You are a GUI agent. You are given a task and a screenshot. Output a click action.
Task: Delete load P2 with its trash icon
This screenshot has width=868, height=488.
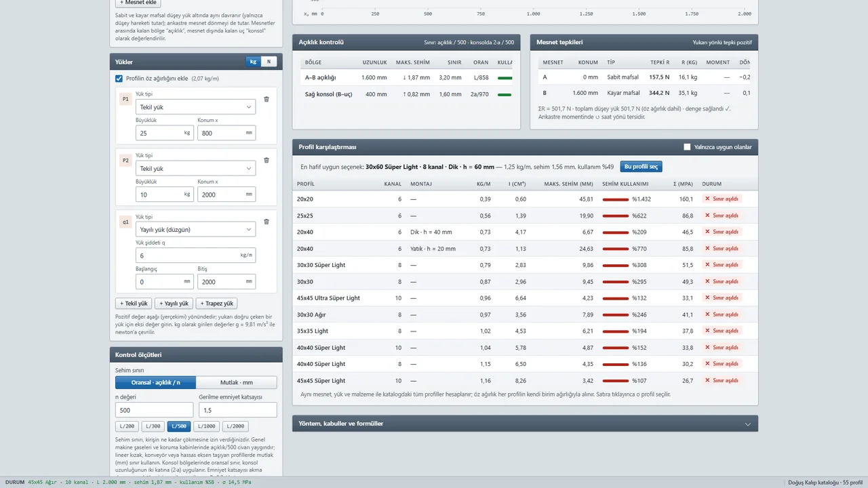[x=266, y=161]
